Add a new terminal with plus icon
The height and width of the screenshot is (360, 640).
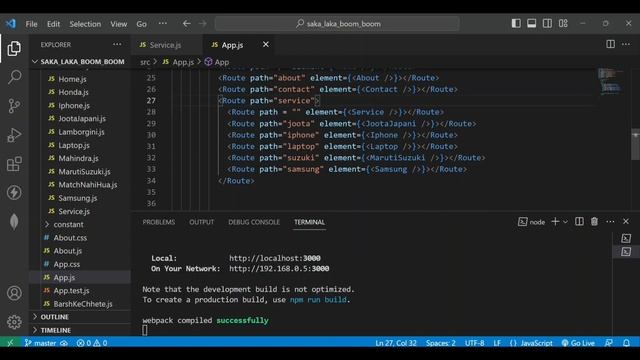(x=555, y=222)
